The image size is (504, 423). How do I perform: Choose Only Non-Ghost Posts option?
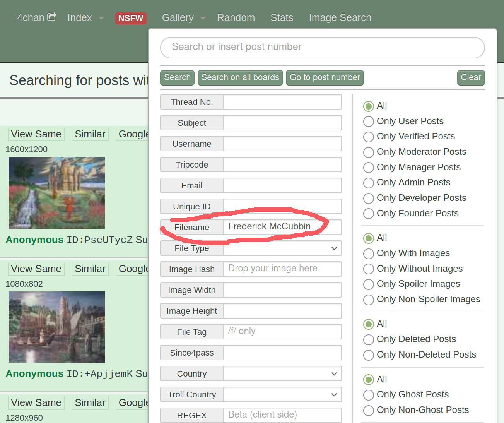(369, 410)
